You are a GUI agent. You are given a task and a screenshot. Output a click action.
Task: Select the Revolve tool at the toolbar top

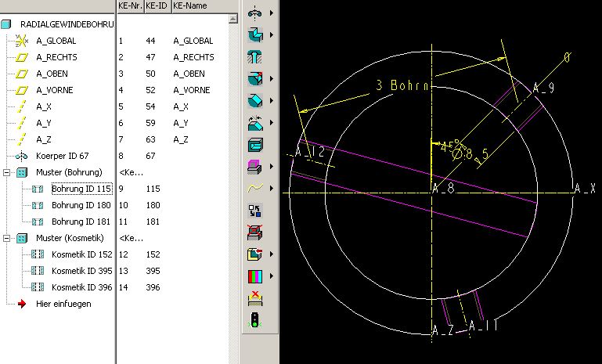pyautogui.click(x=255, y=13)
